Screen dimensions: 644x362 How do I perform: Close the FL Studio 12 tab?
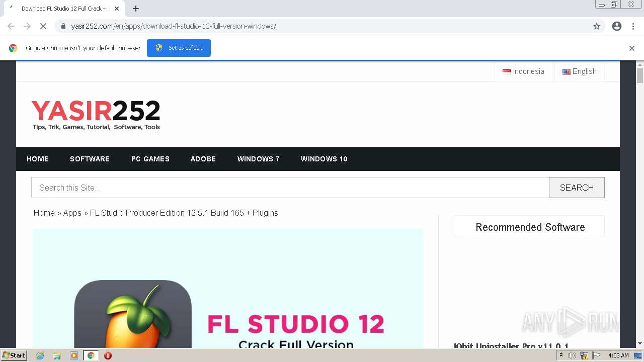coord(117,9)
